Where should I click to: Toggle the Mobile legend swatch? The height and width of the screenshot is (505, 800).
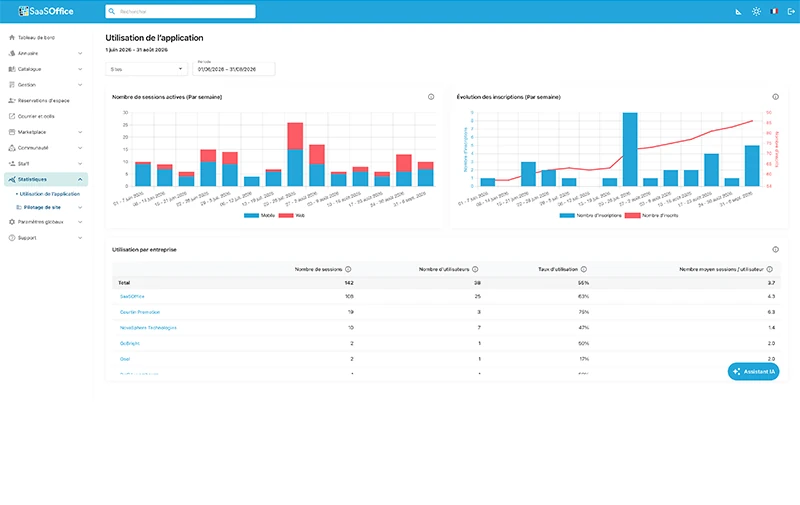click(252, 215)
